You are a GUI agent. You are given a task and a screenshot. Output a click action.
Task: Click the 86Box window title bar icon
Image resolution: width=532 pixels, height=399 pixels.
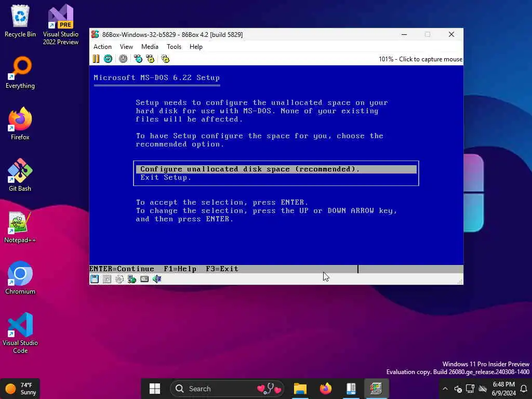(96, 34)
